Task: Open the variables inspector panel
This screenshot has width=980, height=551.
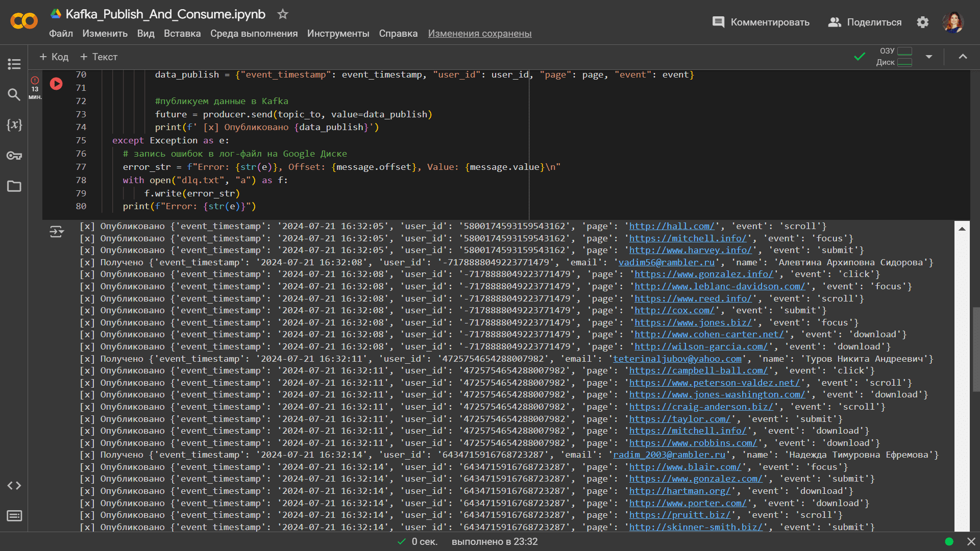Action: (x=14, y=125)
